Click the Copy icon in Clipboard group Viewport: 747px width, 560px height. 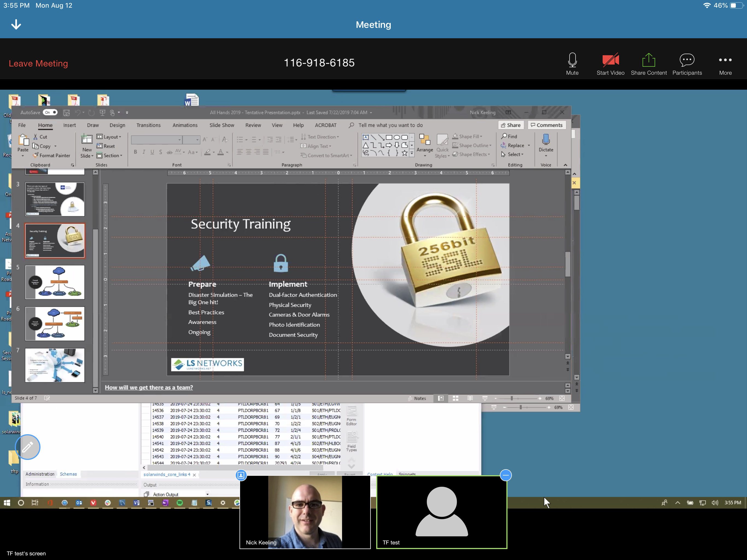tap(36, 146)
